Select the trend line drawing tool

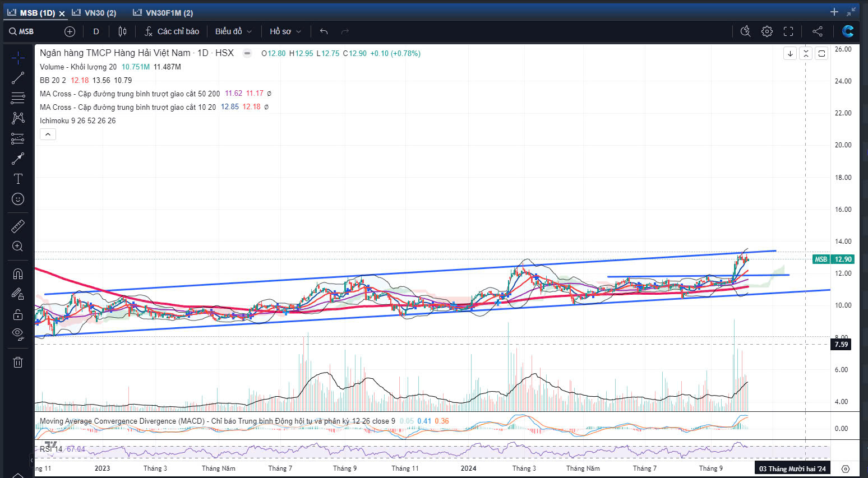click(18, 78)
